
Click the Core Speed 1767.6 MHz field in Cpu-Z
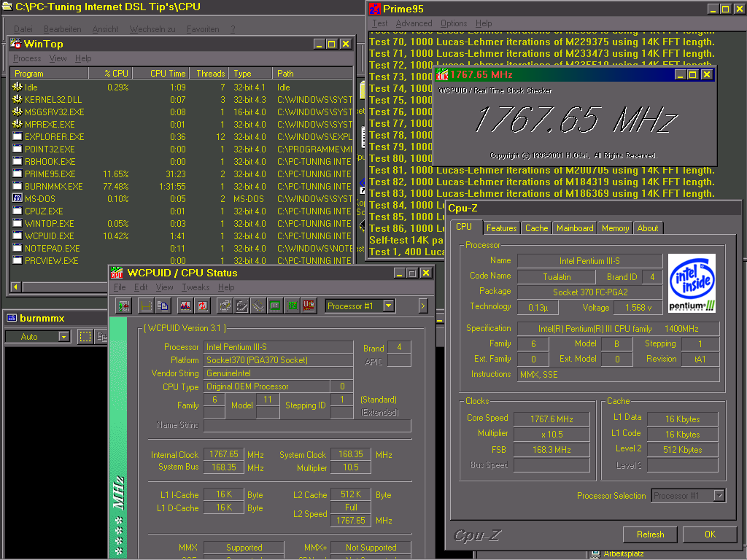click(x=551, y=419)
